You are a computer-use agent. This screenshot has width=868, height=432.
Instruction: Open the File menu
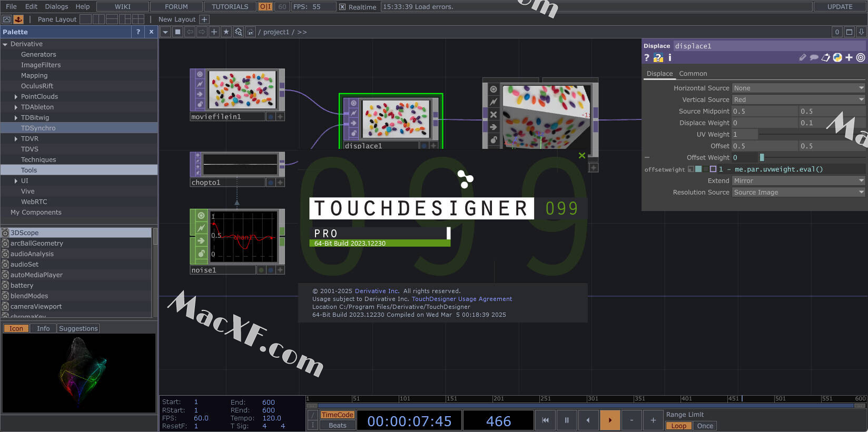(11, 7)
